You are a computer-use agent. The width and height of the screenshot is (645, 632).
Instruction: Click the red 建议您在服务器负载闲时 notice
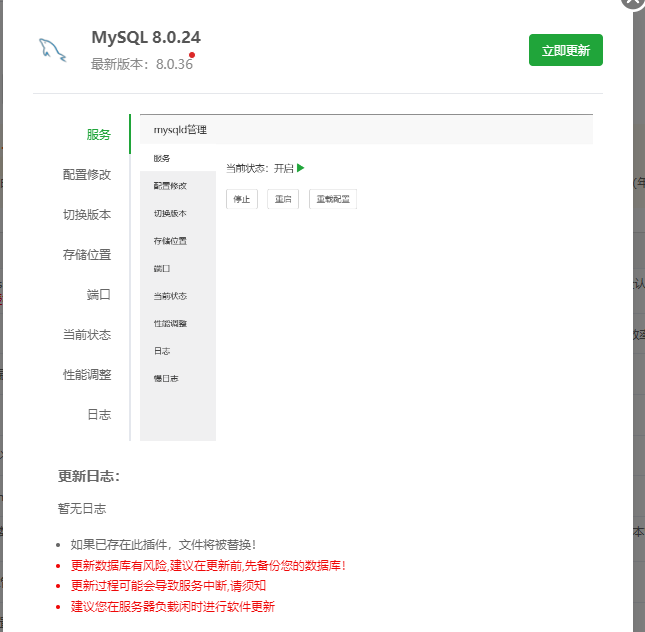click(x=173, y=606)
